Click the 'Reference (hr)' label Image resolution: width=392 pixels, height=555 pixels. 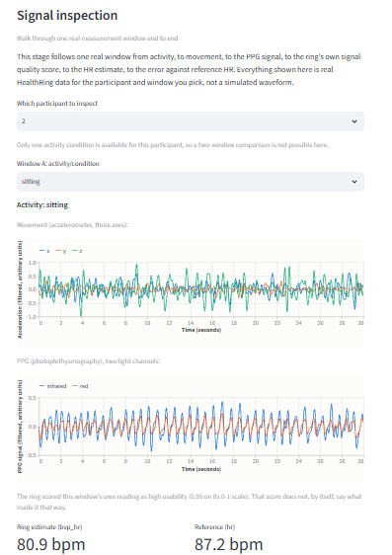click(x=214, y=527)
